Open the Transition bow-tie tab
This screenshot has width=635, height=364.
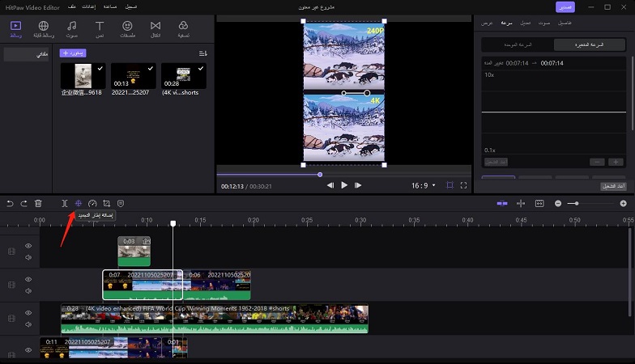pos(156,29)
